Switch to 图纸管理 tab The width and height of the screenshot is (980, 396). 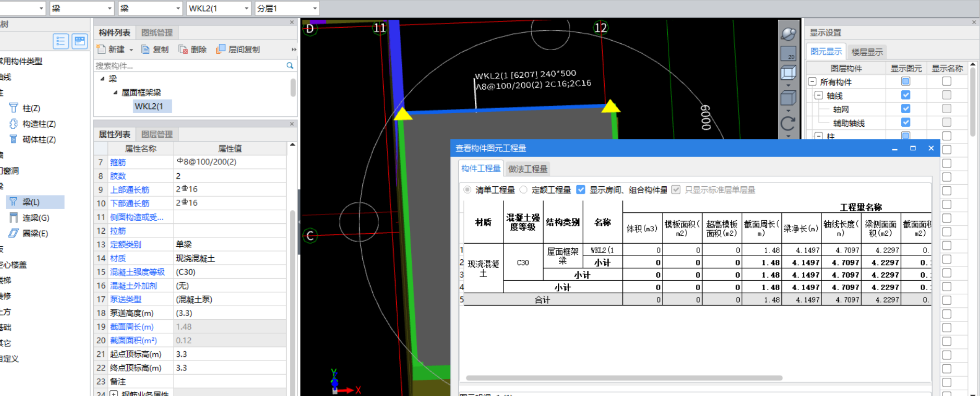point(157,32)
